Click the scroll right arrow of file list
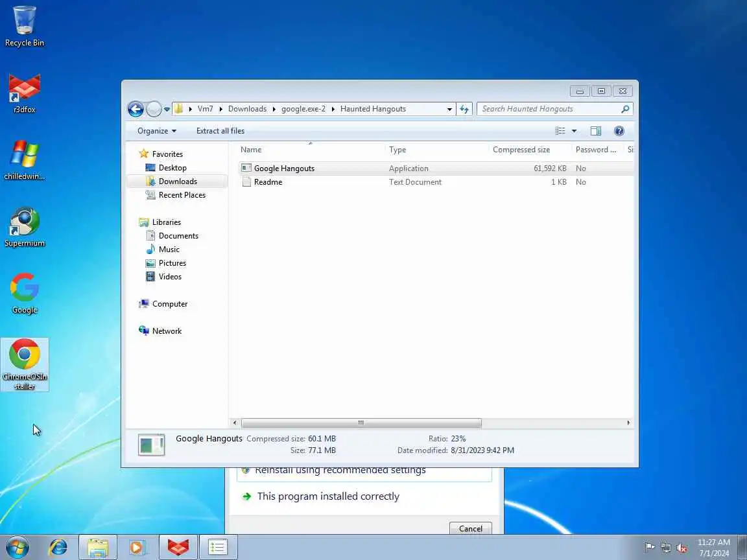The width and height of the screenshot is (747, 560). pos(628,423)
